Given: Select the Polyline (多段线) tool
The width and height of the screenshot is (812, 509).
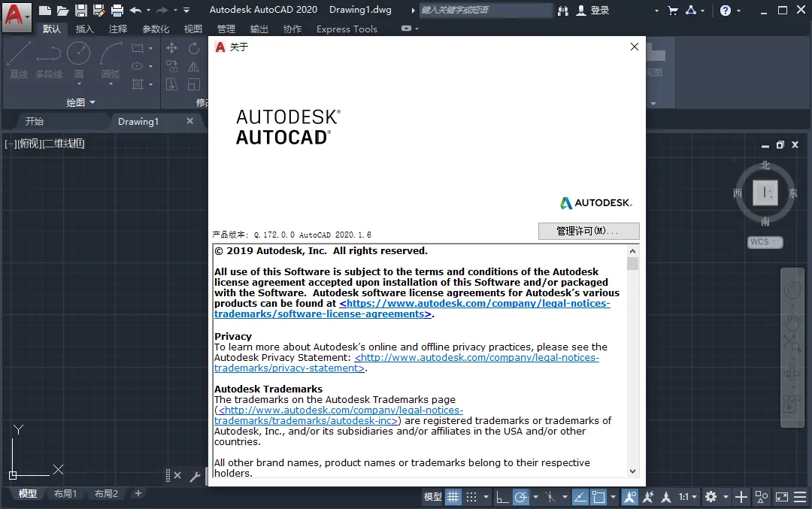Looking at the screenshot, I should [x=49, y=61].
